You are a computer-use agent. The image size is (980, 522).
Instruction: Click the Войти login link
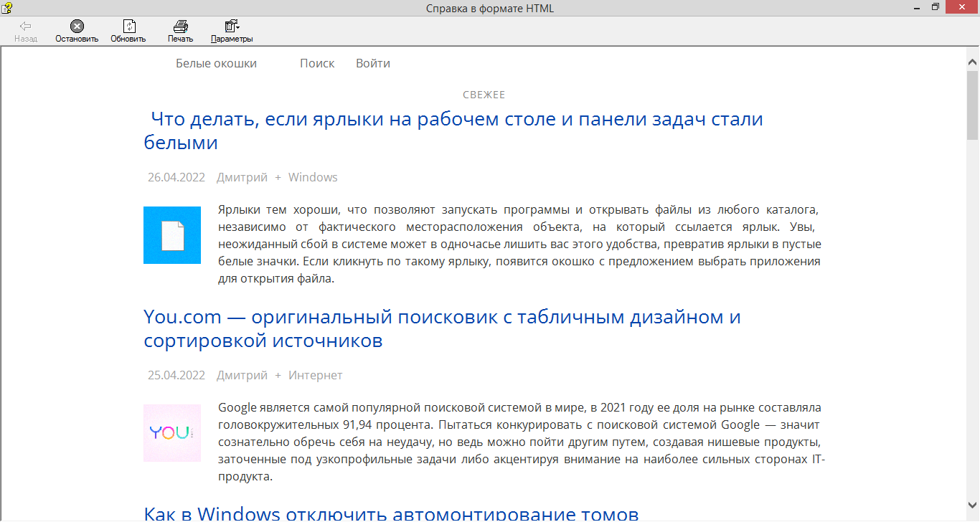pyautogui.click(x=373, y=63)
